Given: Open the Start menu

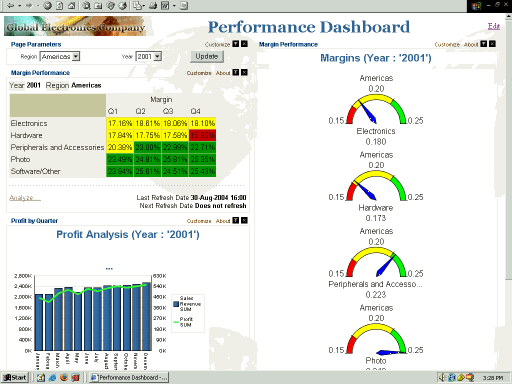Looking at the screenshot, I should coord(15,377).
